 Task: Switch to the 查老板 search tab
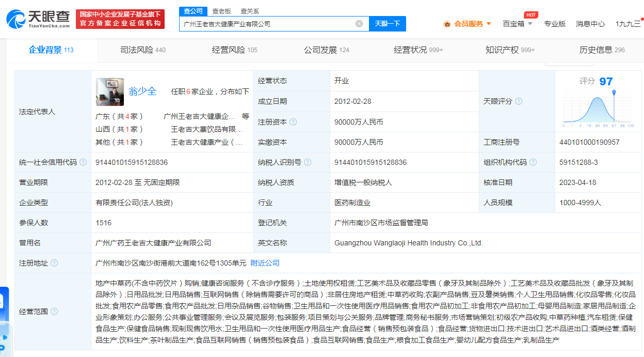[x=221, y=11]
